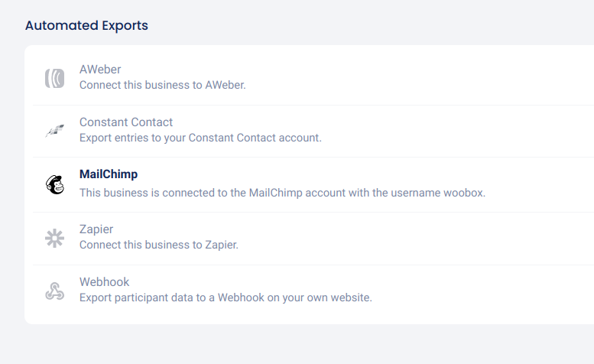Screen dimensions: 594x364
Task: Click the Constant Contact logo icon
Action: coord(54,131)
